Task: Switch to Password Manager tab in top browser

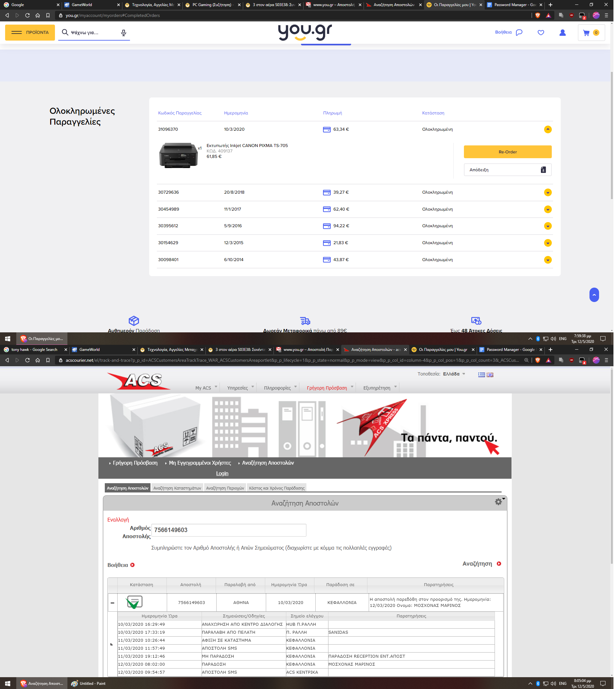Action: (x=514, y=5)
